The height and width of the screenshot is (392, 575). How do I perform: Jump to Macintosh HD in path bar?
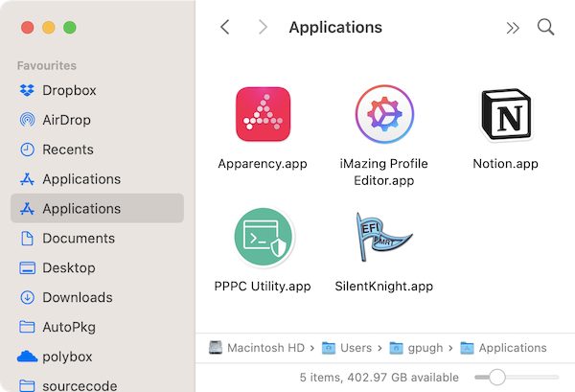[257, 348]
